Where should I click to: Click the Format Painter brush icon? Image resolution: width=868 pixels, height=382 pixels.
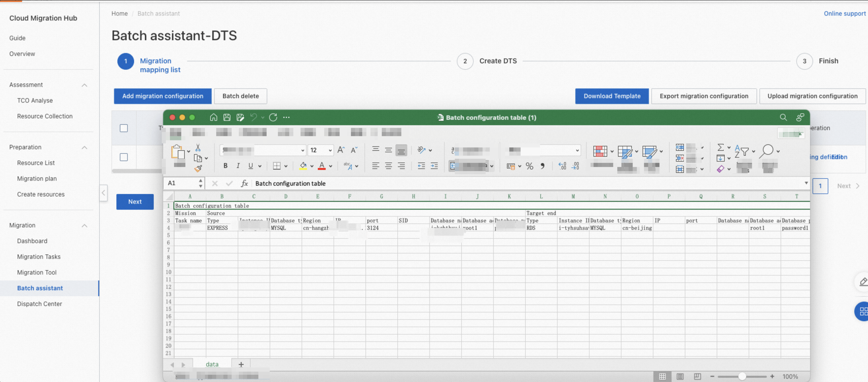[x=198, y=168]
